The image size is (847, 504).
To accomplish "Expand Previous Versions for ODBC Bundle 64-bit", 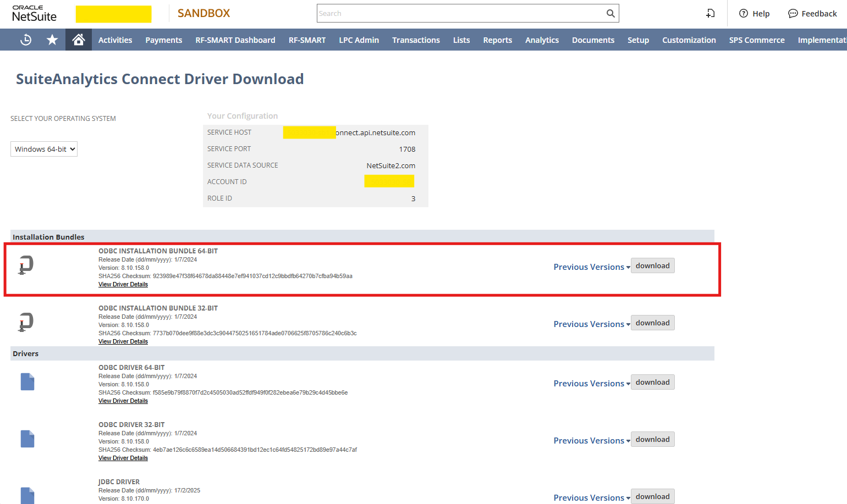I will (x=591, y=267).
